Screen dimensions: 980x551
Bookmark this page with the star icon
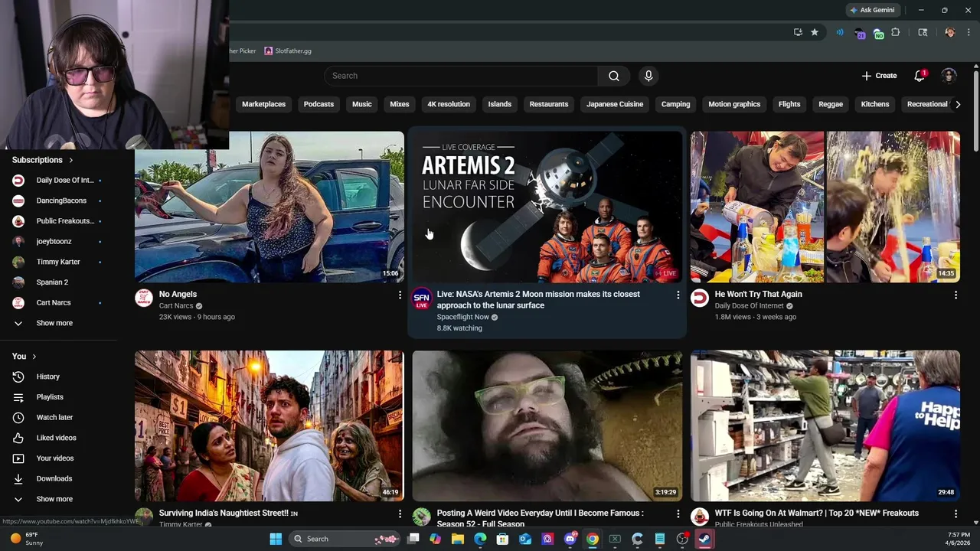coord(815,32)
